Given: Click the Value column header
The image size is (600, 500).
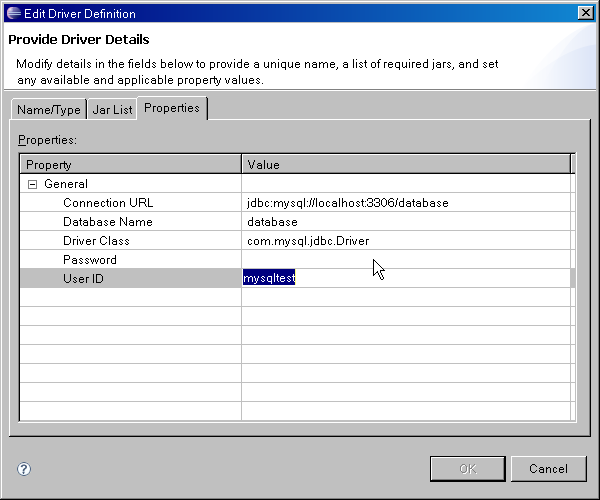Looking at the screenshot, I should 405,164.
